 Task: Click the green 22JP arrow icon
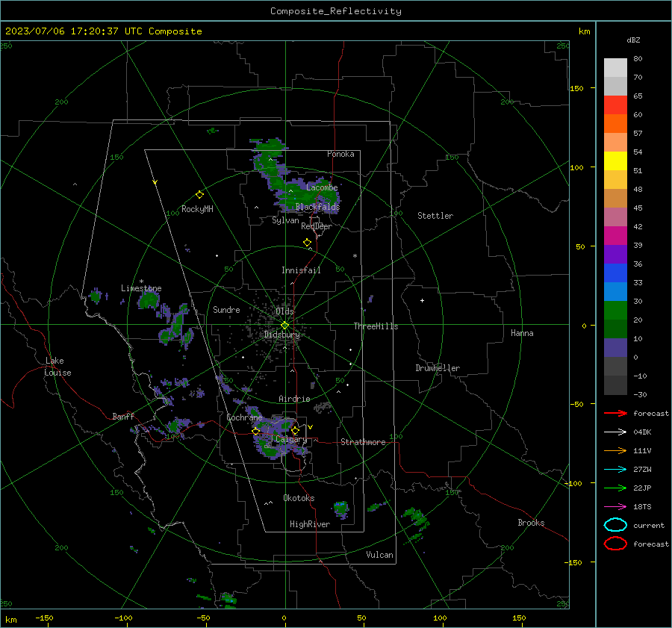click(615, 488)
